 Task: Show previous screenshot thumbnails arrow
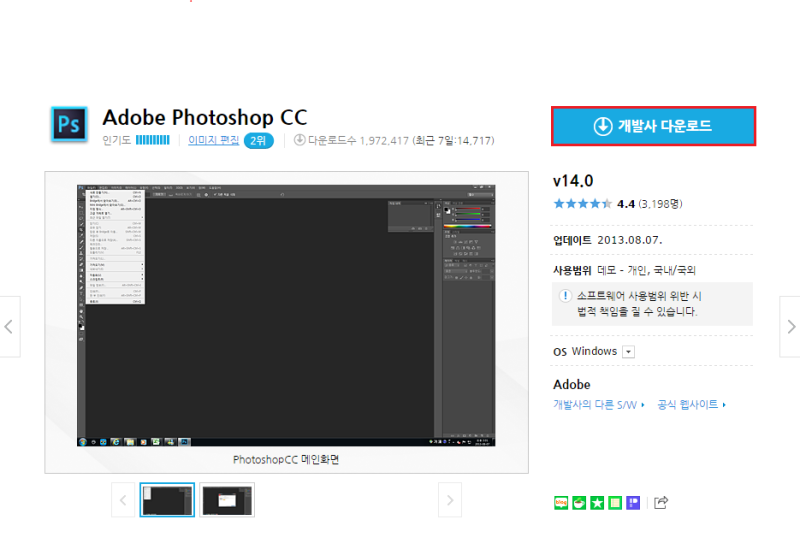pyautogui.click(x=123, y=500)
